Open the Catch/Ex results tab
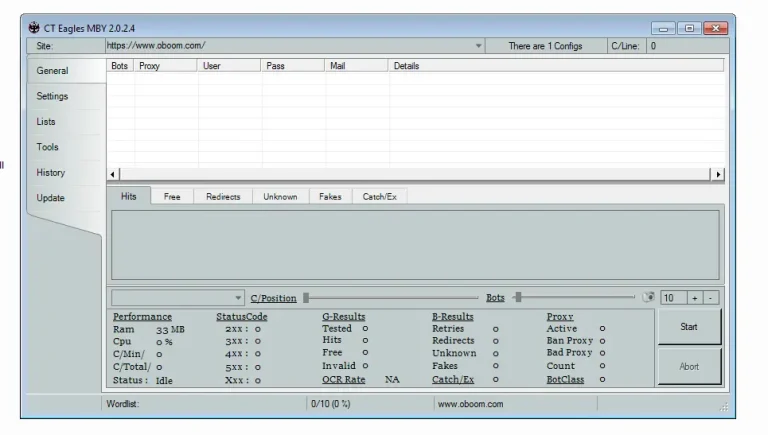 coord(380,196)
